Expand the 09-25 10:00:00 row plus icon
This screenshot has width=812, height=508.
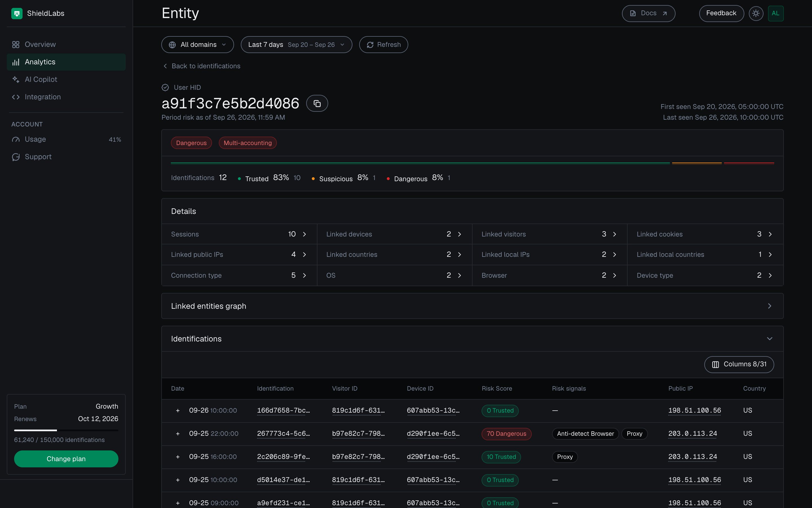coord(178,480)
